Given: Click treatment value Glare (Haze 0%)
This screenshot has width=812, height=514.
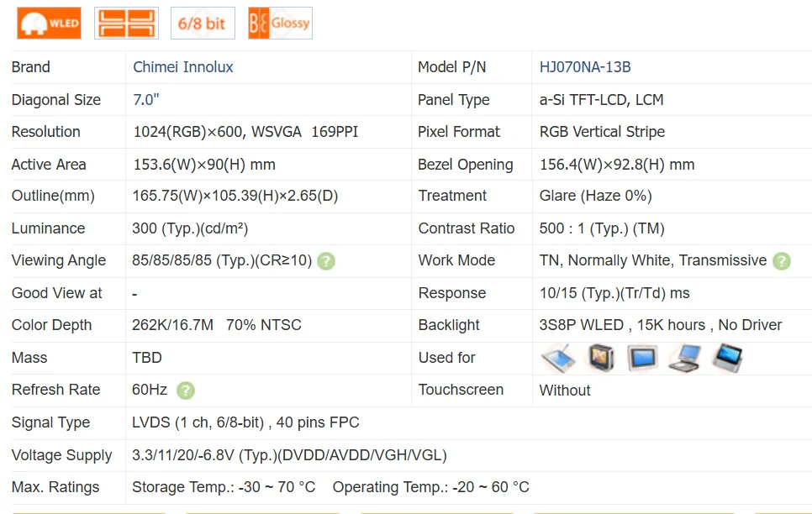Looking at the screenshot, I should pyautogui.click(x=595, y=196).
